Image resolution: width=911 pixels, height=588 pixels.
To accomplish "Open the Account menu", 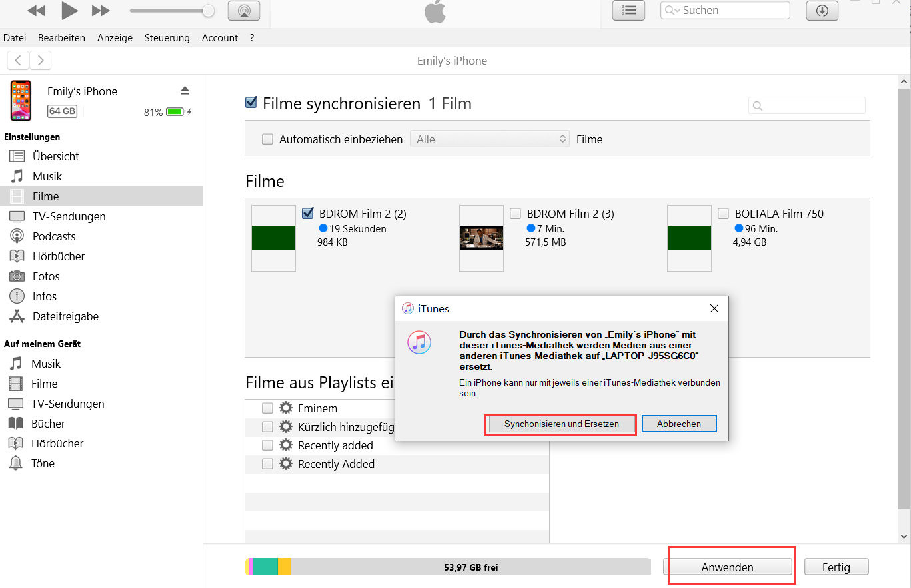I will point(220,38).
